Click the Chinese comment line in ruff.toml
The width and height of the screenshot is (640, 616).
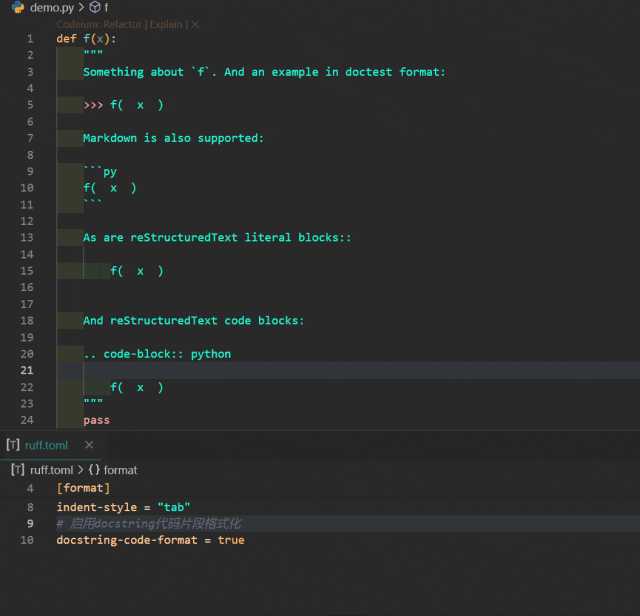tap(149, 524)
